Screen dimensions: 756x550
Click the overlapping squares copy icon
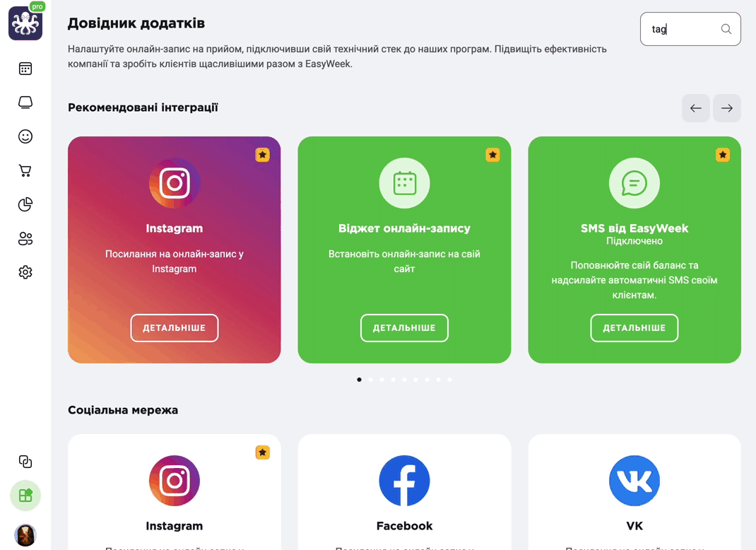pos(25,462)
